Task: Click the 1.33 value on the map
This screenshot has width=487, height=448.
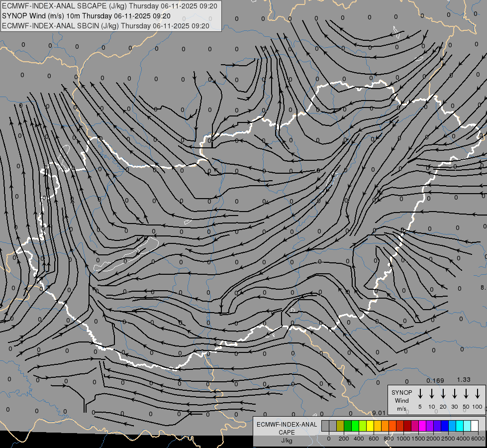Action: [464, 380]
